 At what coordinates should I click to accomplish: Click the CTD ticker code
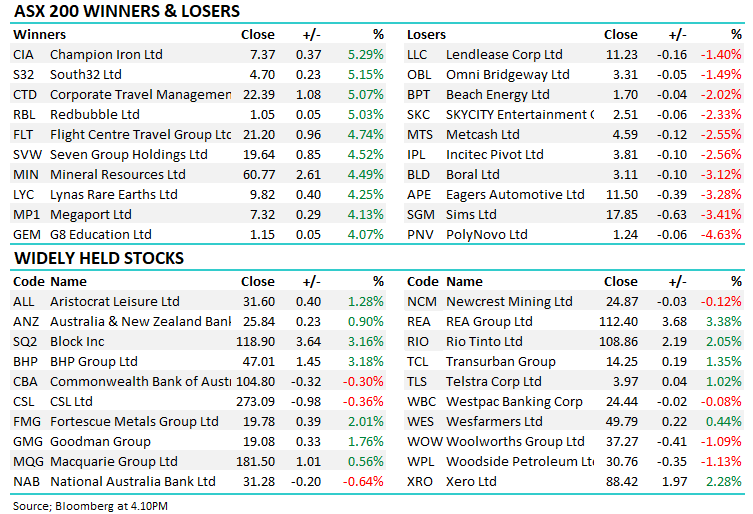tap(25, 94)
